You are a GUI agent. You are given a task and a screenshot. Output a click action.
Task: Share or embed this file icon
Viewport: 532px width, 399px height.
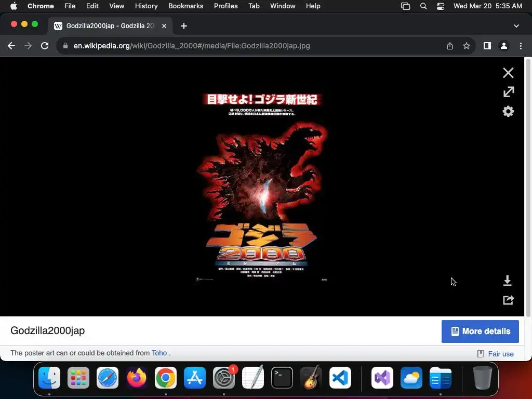coord(508,300)
